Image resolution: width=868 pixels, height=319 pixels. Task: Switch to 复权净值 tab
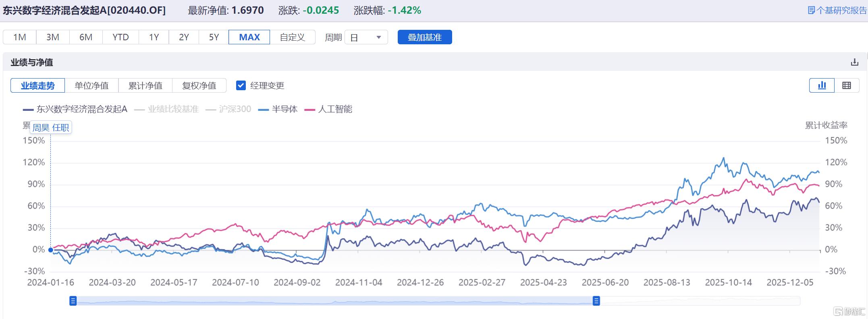[199, 85]
